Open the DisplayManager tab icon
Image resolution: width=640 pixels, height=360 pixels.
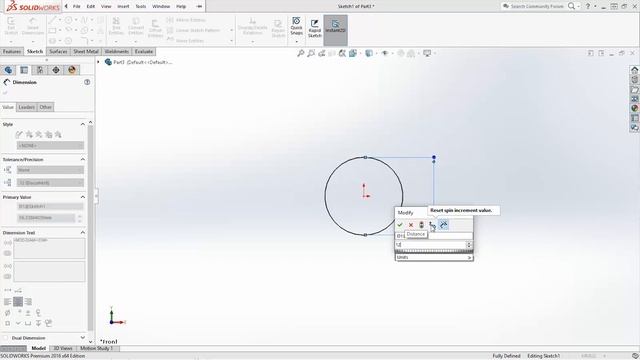point(72,70)
